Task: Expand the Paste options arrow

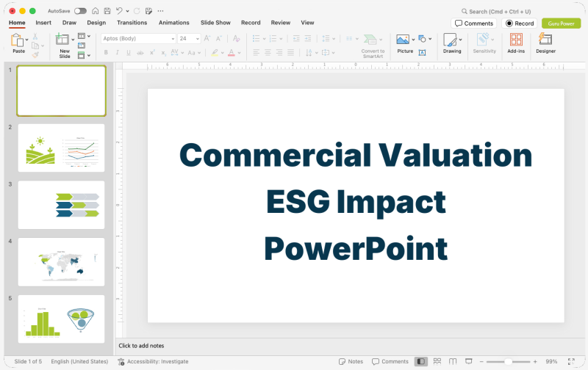Action: tap(27, 40)
